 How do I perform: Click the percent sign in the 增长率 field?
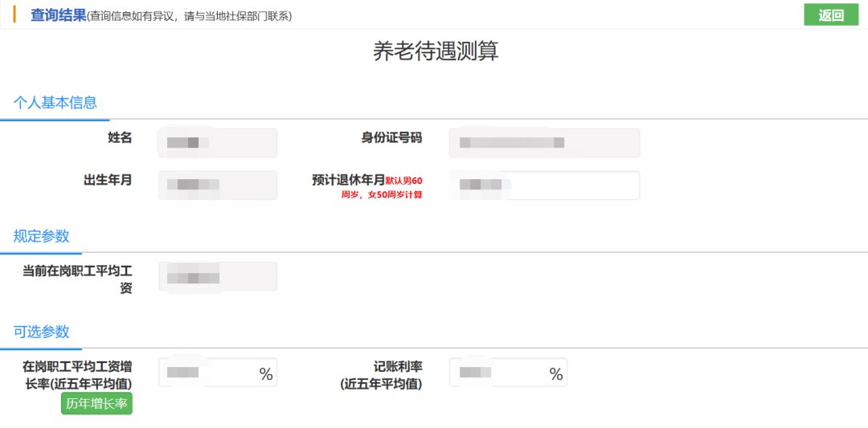click(x=266, y=374)
